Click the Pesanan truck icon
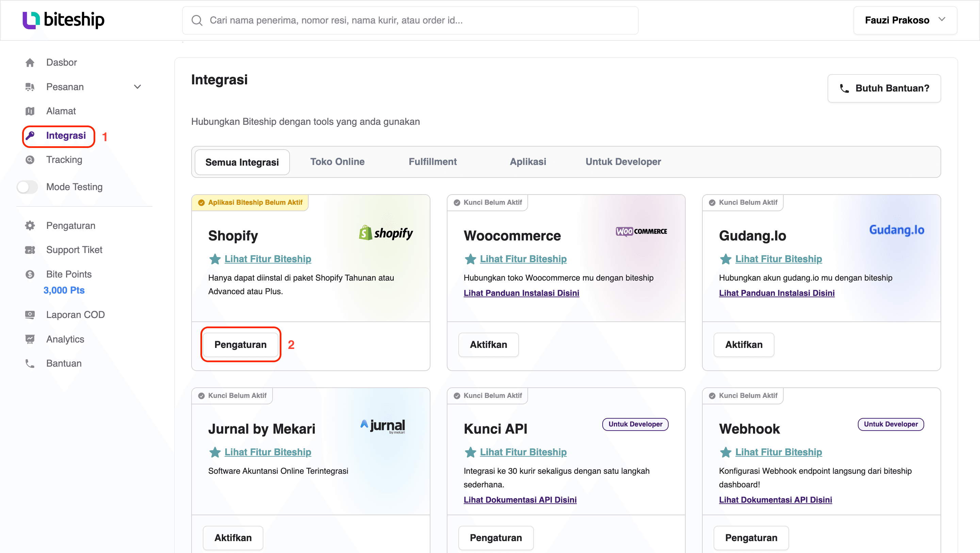This screenshot has height=553, width=980. pos(30,87)
